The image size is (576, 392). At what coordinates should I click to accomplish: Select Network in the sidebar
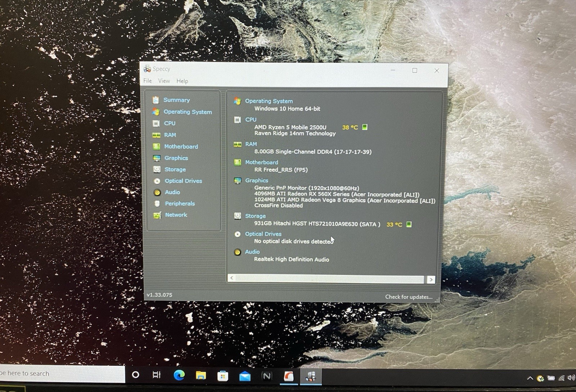176,215
